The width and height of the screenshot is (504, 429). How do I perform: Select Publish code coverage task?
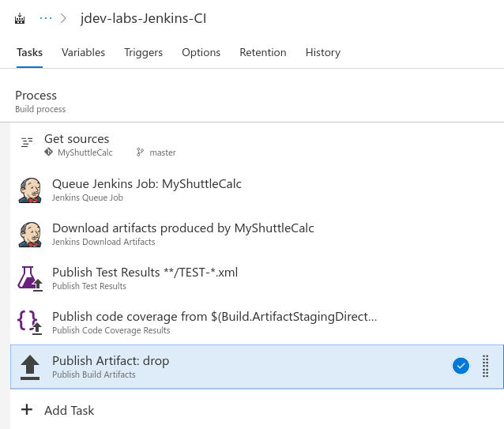coord(257,322)
